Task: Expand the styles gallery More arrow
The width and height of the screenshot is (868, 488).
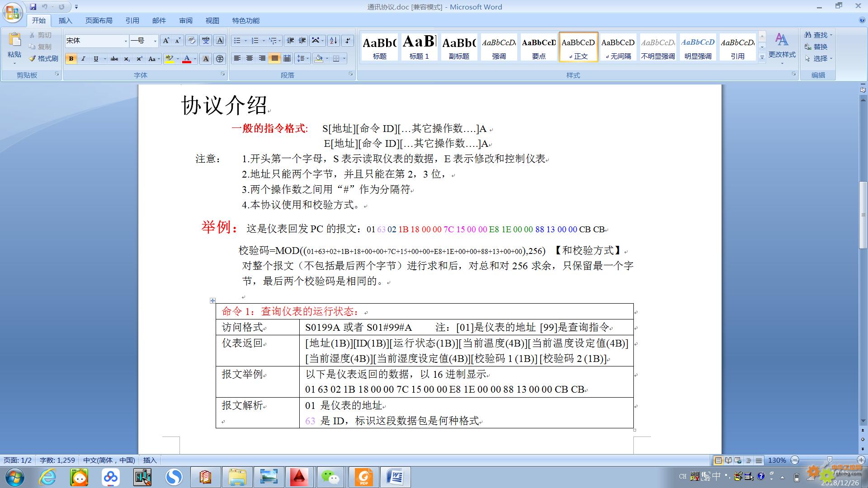Action: [762, 57]
